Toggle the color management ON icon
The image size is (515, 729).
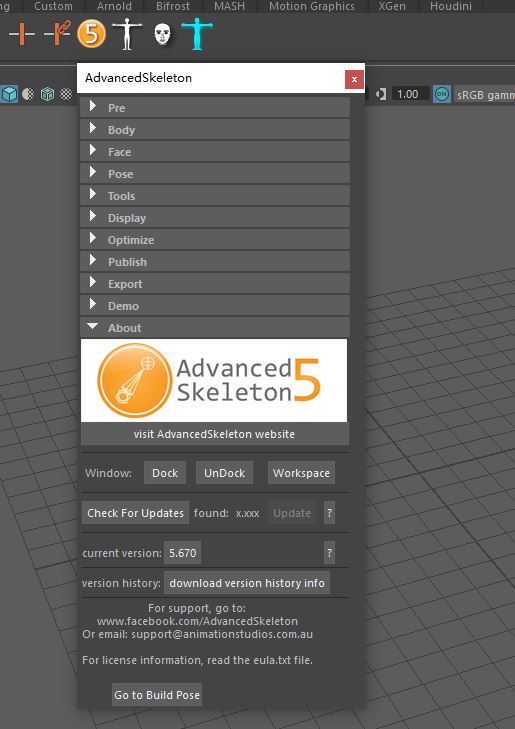click(x=442, y=94)
